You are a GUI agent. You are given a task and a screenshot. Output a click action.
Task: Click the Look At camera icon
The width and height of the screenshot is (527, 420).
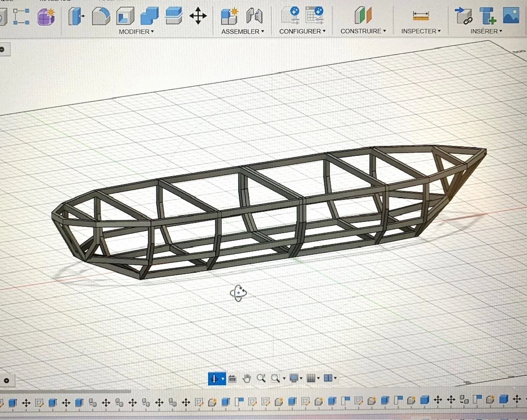click(232, 378)
